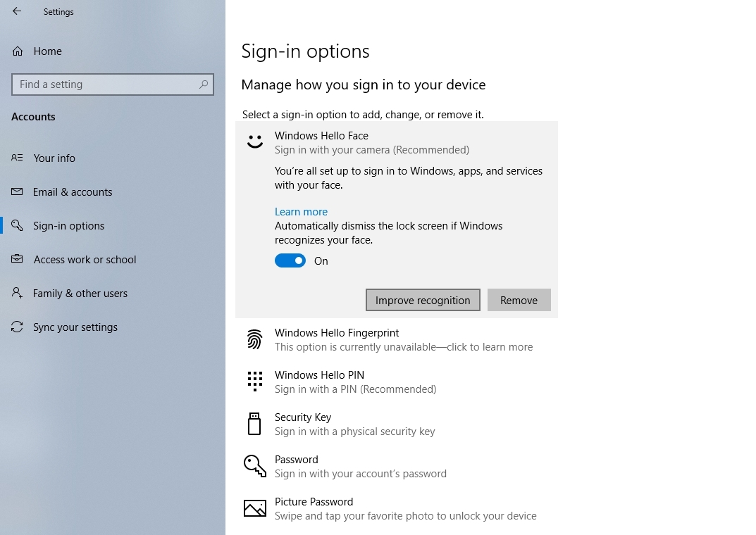The width and height of the screenshot is (756, 535).
Task: Select the Security Key icon
Action: tap(254, 423)
